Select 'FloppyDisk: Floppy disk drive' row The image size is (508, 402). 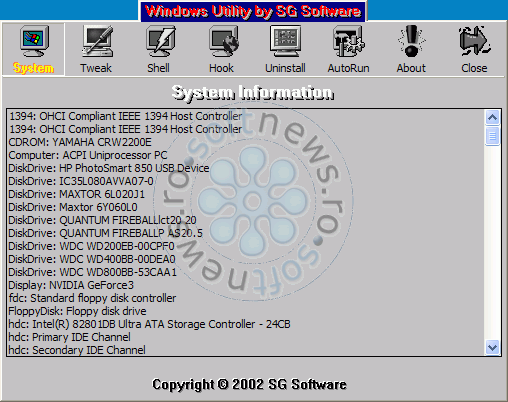[x=245, y=311]
